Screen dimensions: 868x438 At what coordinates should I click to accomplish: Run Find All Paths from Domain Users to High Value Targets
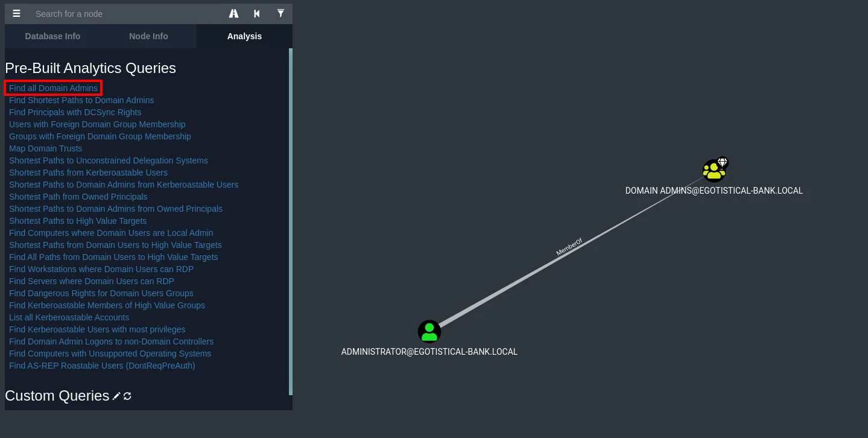point(113,257)
